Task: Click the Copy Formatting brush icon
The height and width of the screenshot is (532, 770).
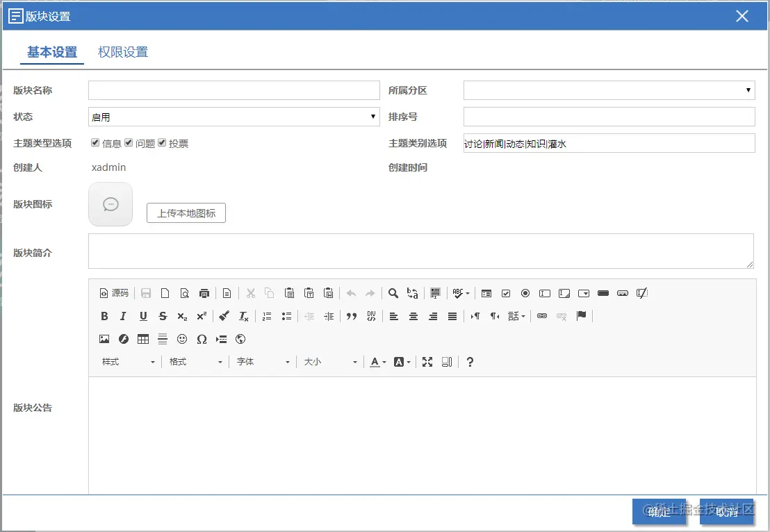Action: coord(224,316)
